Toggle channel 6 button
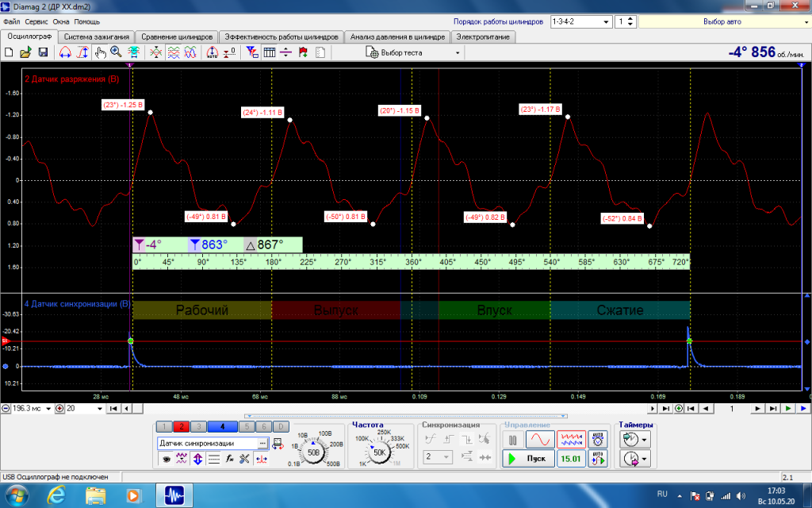This screenshot has height=508, width=812. pos(263,426)
